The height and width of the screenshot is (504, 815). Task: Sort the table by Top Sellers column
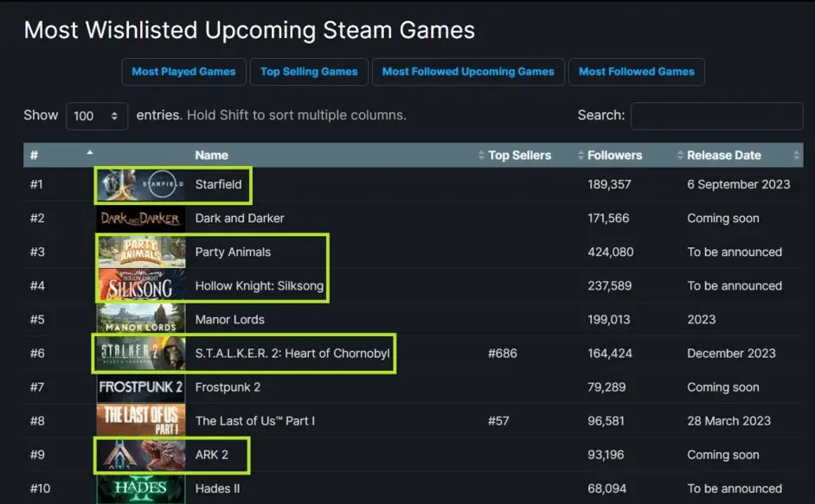tap(519, 156)
